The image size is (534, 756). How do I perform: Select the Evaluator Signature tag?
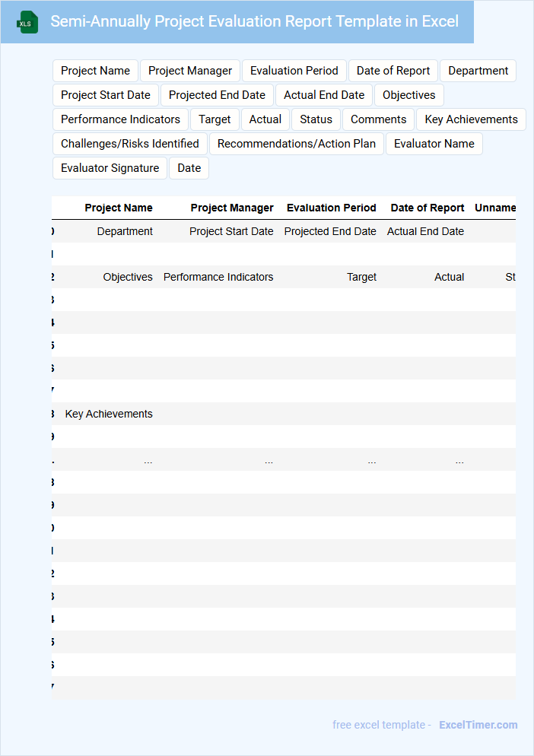click(110, 168)
